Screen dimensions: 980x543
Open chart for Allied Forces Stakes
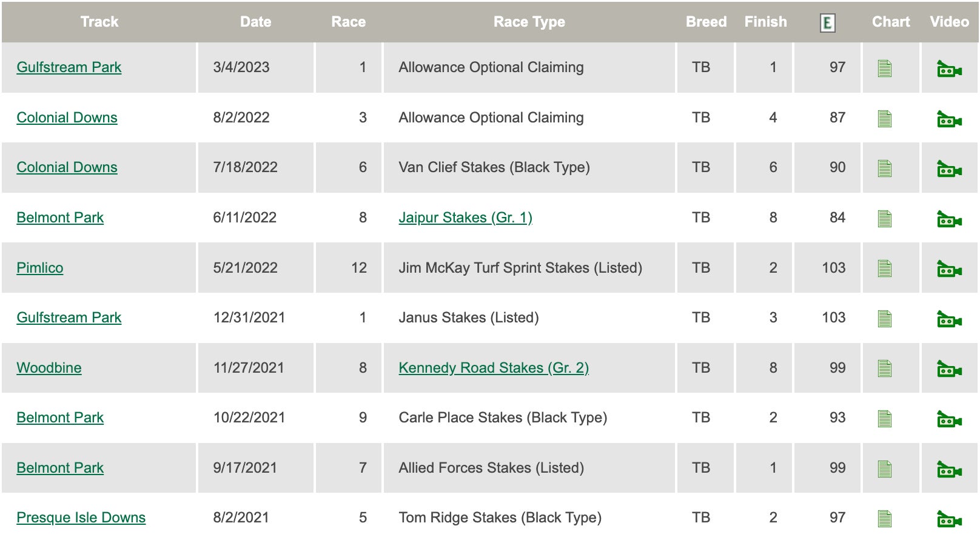click(885, 469)
